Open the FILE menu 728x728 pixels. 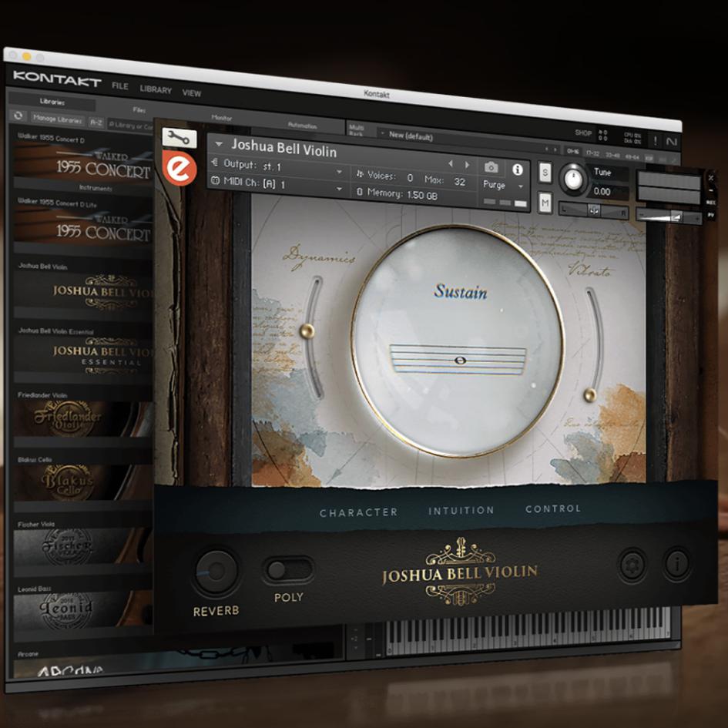[x=119, y=86]
